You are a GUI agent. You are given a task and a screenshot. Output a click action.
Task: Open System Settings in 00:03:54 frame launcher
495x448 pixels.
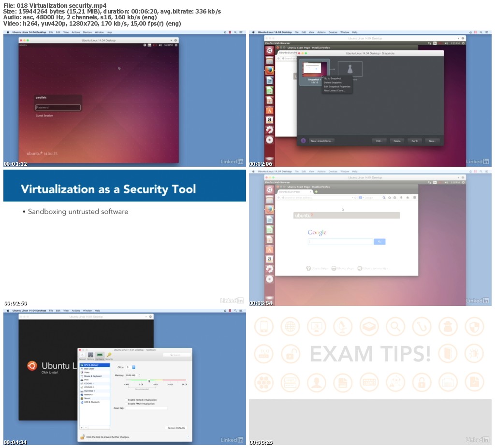(x=269, y=269)
